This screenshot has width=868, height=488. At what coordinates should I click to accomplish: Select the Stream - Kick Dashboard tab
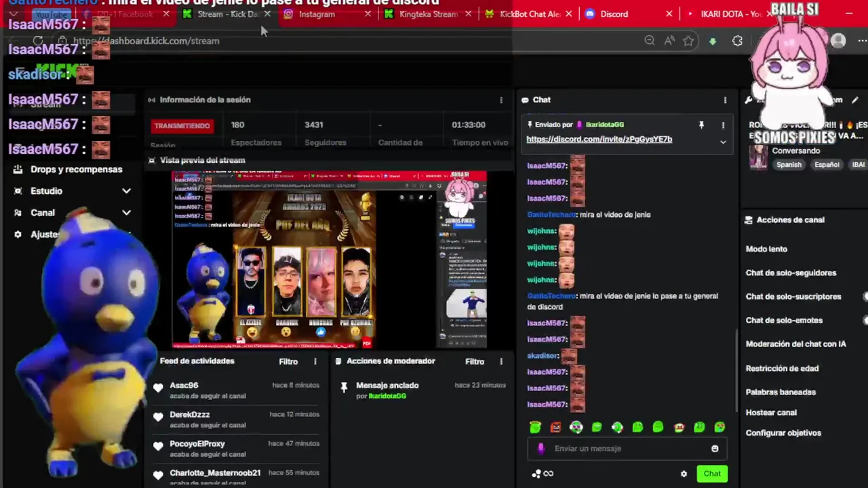point(226,14)
